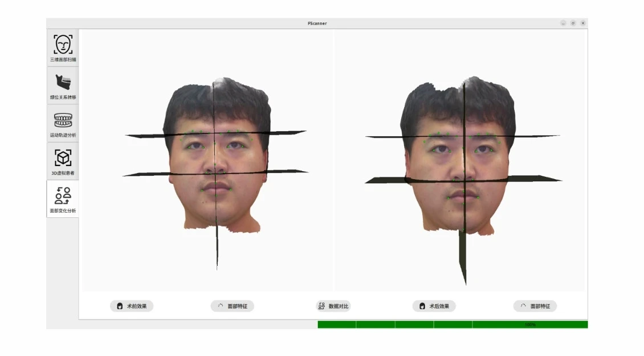Click the 术后效果 post-op effect button
The width and height of the screenshot is (644, 356).
coord(434,306)
